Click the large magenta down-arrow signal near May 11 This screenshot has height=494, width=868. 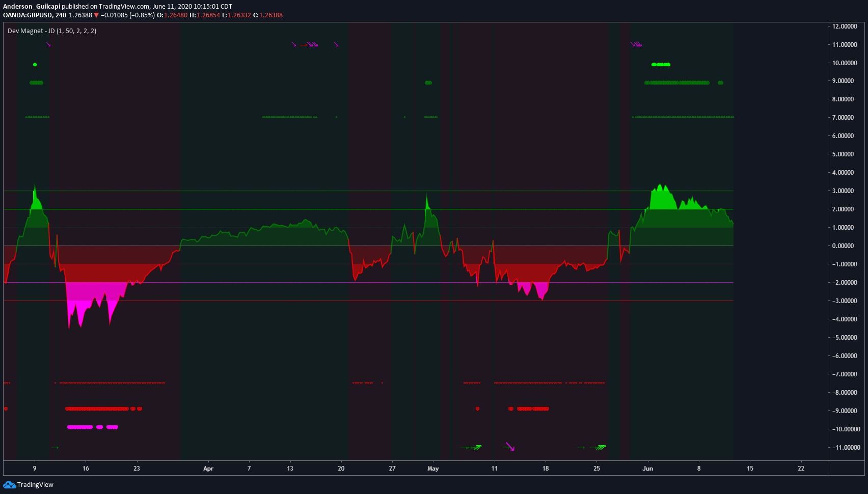510,447
